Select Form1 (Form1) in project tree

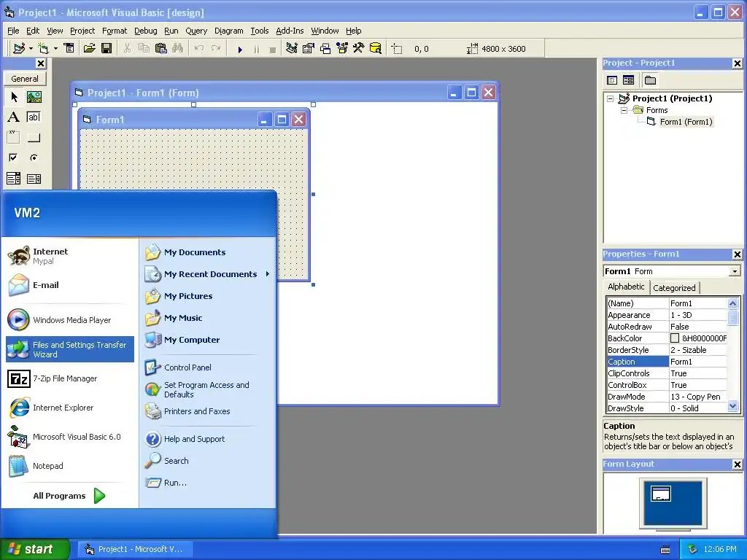(x=686, y=122)
